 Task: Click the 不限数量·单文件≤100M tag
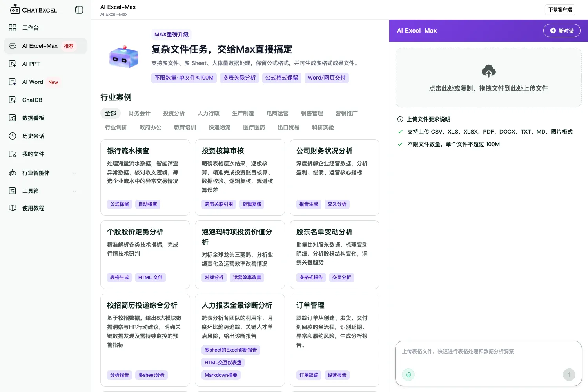184,78
